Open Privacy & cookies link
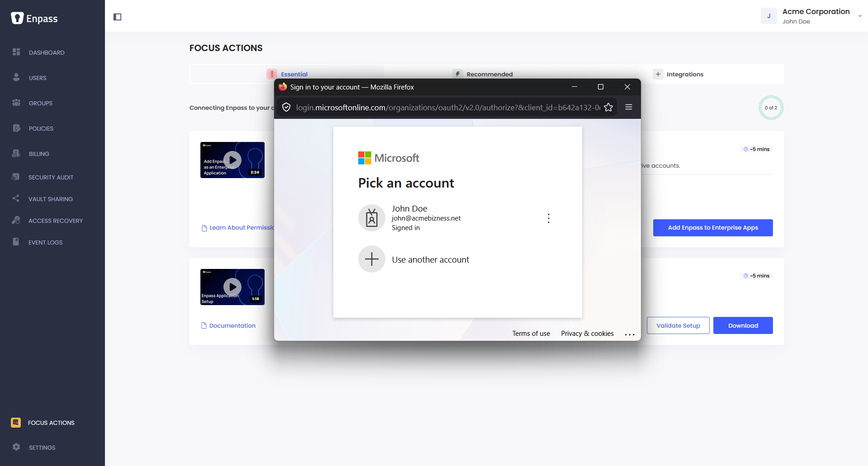This screenshot has height=466, width=868. click(x=587, y=334)
